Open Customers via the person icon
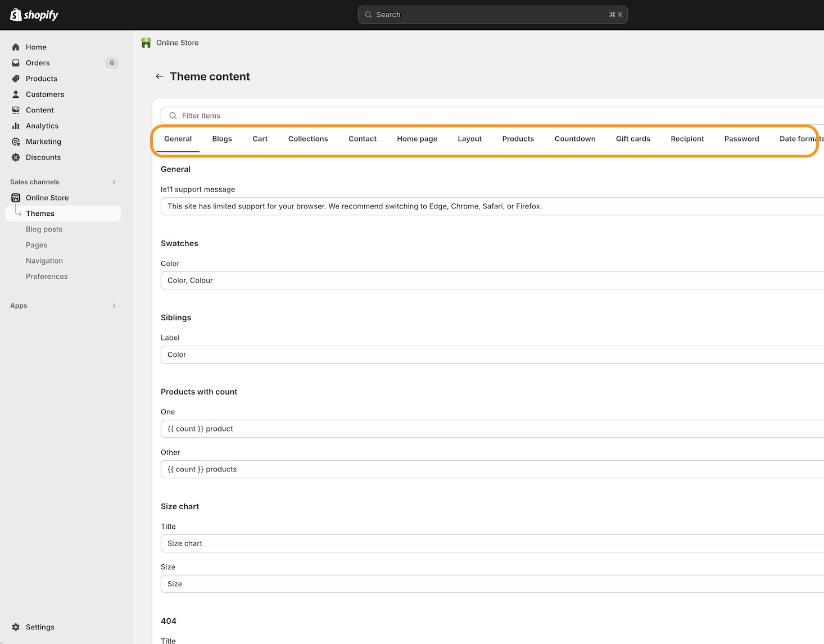 click(x=16, y=94)
